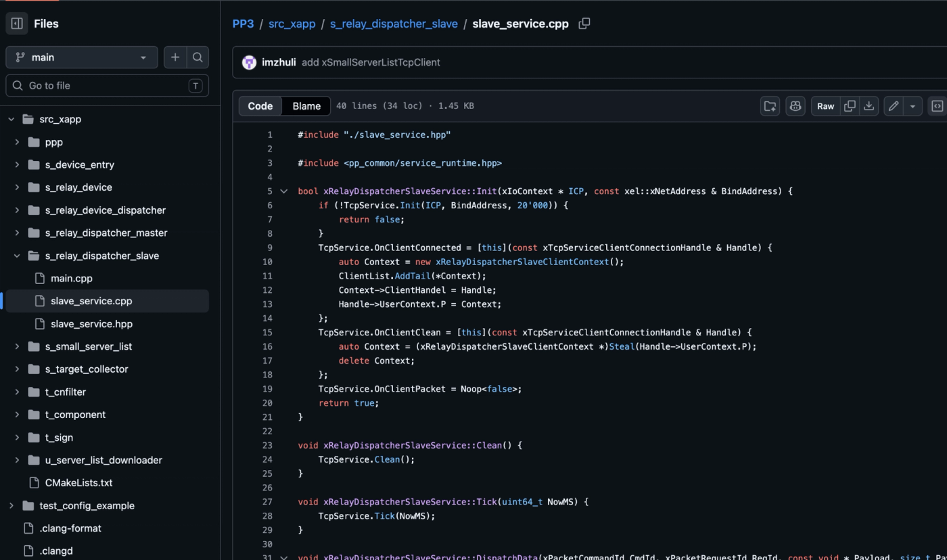The height and width of the screenshot is (560, 947).
Task: Switch to the Code tab
Action: click(260, 106)
